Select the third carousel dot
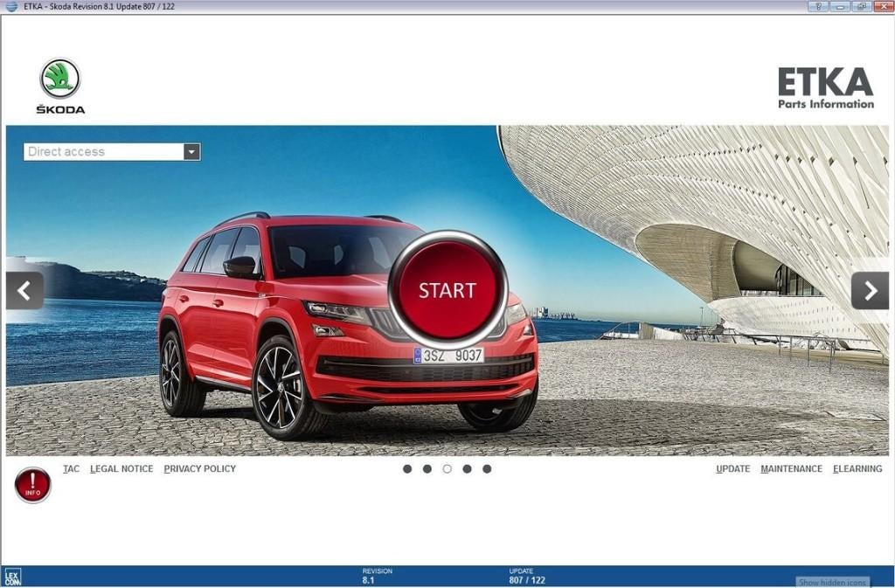Viewport: 895px width, 588px height. (447, 468)
